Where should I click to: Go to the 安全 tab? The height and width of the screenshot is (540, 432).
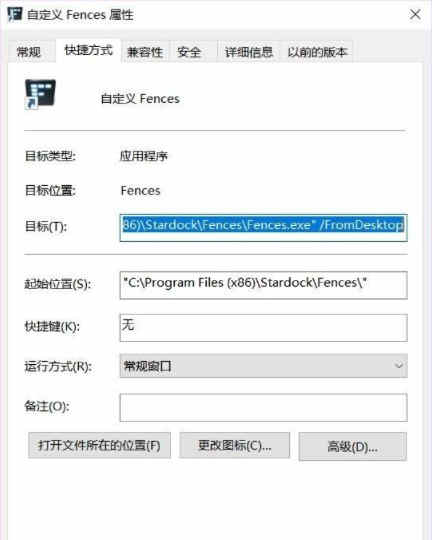tap(189, 52)
